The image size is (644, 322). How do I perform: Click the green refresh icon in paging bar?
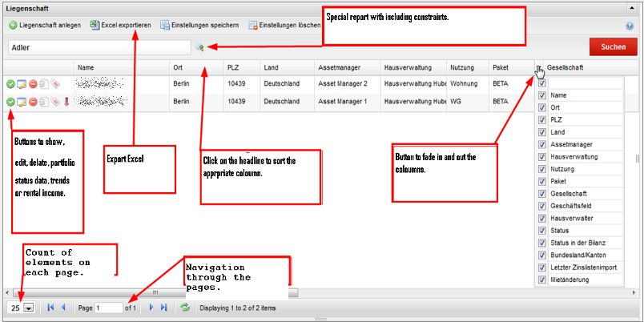click(185, 308)
